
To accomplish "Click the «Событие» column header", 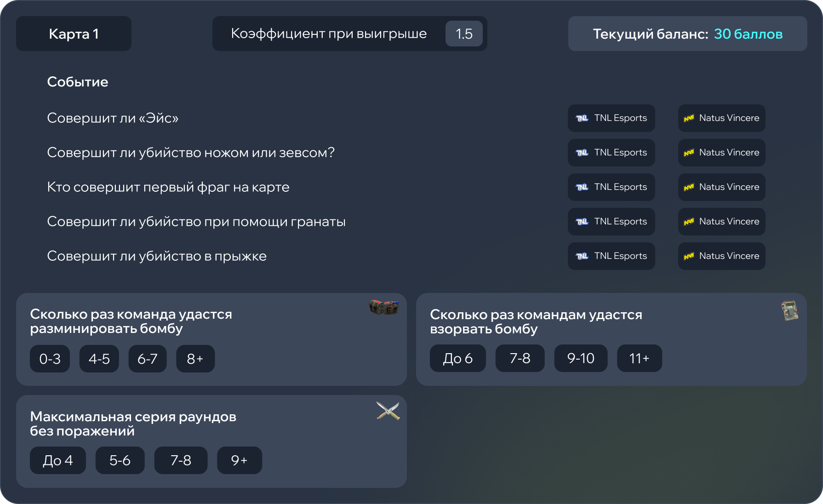I will [x=77, y=81].
